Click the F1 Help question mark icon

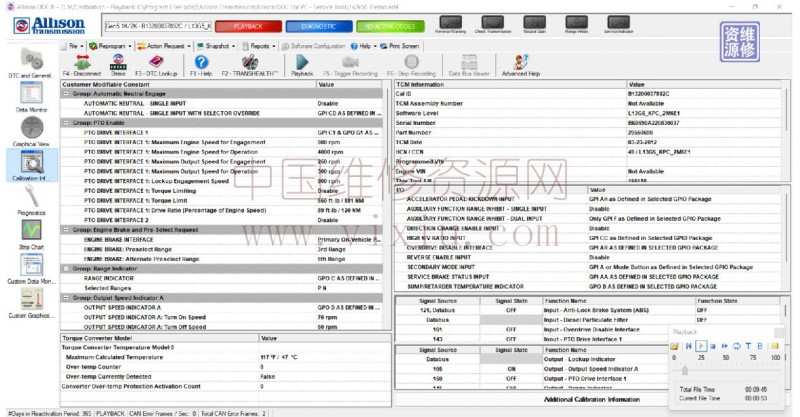click(x=202, y=62)
